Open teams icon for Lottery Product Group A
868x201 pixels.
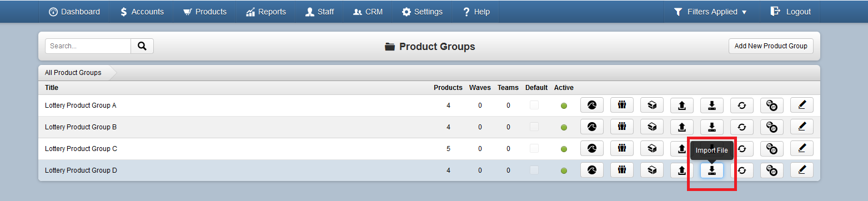[x=622, y=105]
